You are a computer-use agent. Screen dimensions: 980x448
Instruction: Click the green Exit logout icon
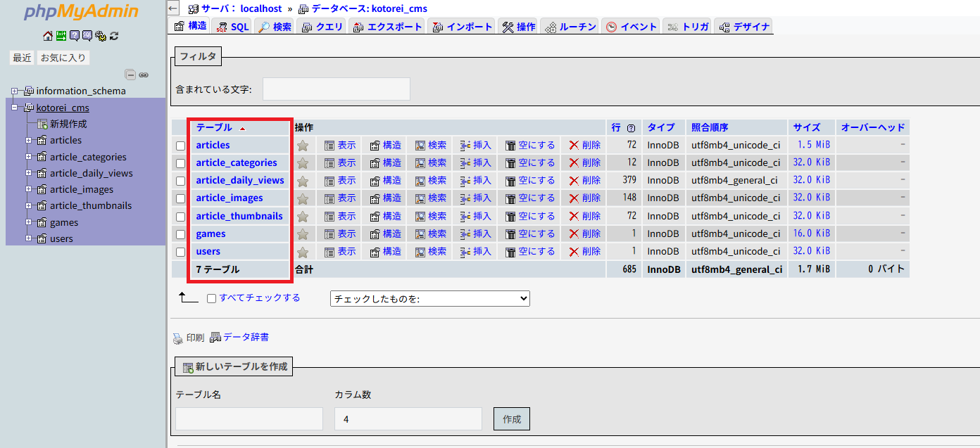coord(61,36)
